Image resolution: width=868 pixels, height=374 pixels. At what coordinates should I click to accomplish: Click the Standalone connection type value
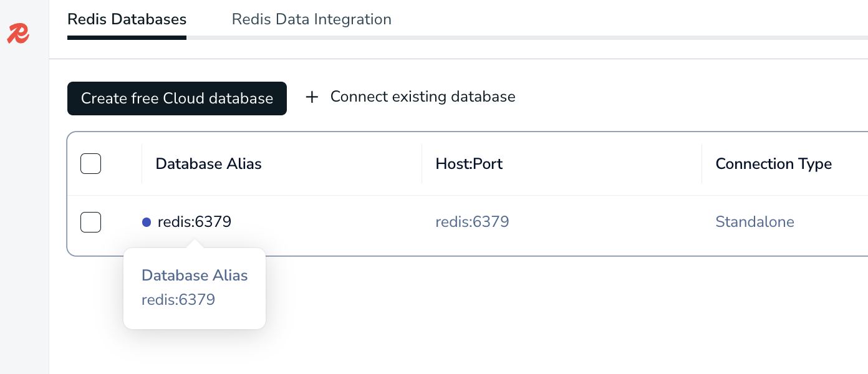[755, 222]
